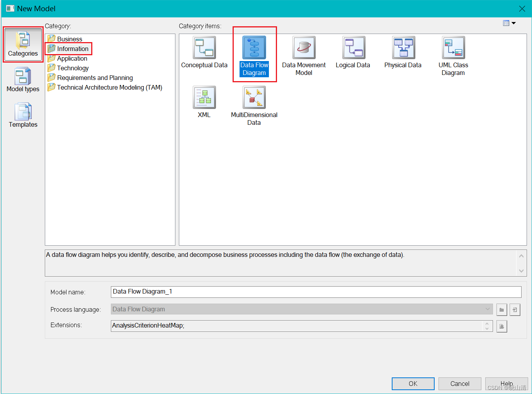
Task: Click the Categories sidebar icon
Action: click(23, 43)
